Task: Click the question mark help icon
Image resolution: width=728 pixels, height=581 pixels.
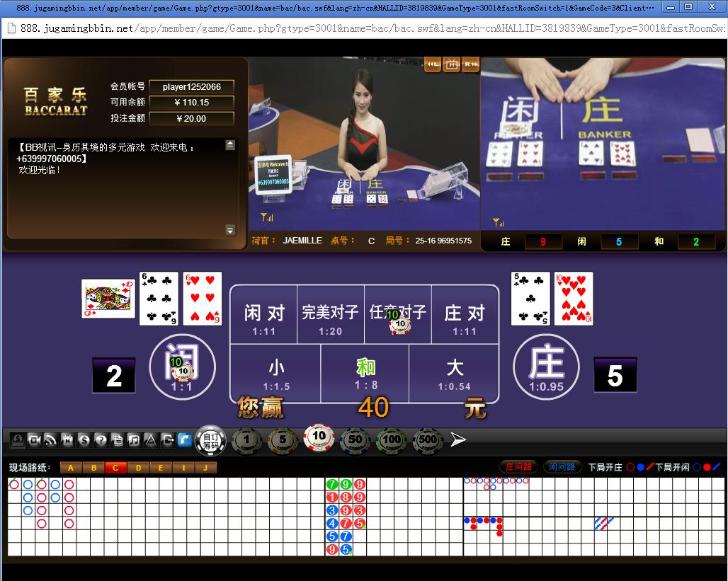Action: point(101,439)
